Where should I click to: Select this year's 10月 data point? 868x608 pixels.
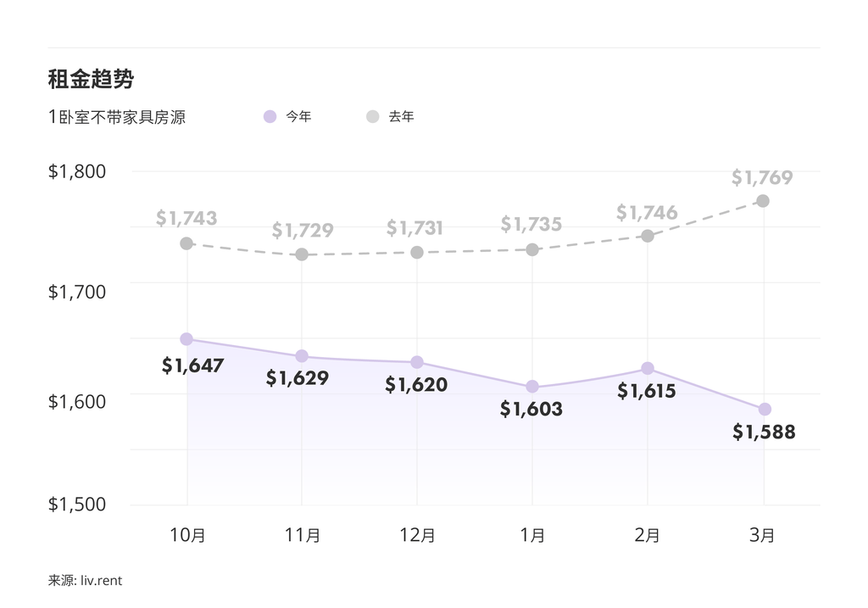[186, 339]
